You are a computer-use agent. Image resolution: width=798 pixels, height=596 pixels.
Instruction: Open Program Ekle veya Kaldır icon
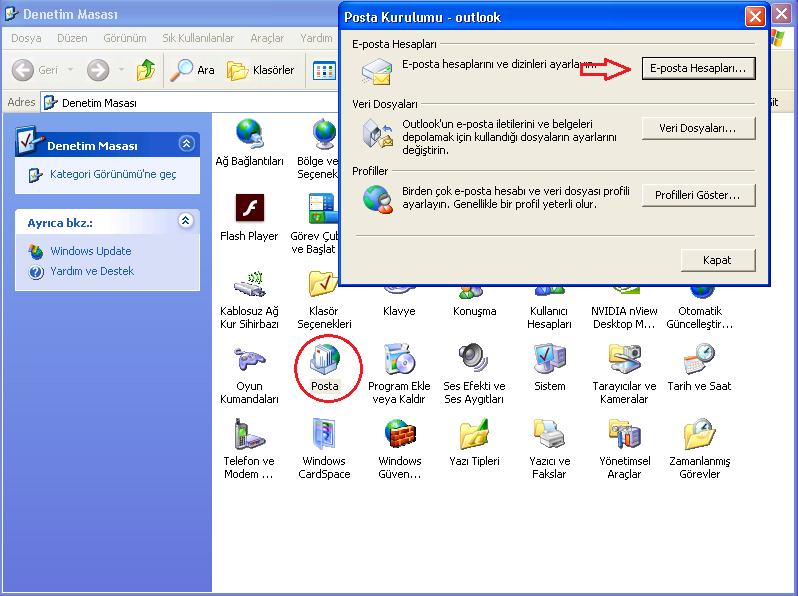[x=399, y=374]
